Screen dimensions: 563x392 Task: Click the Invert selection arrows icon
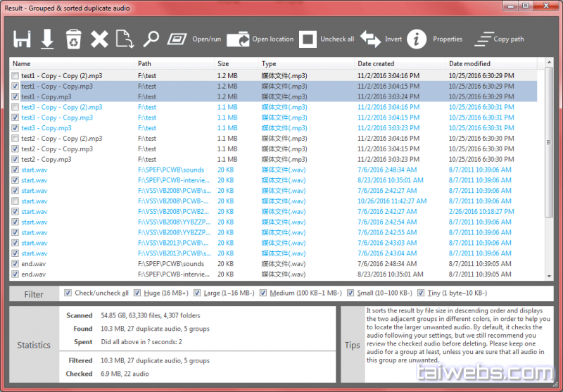coord(370,39)
